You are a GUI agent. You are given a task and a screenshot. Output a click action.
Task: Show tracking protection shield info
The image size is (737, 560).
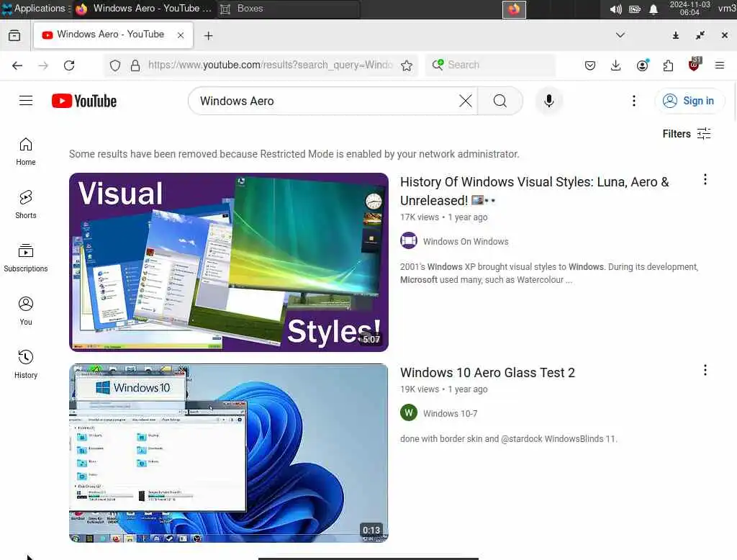115,66
